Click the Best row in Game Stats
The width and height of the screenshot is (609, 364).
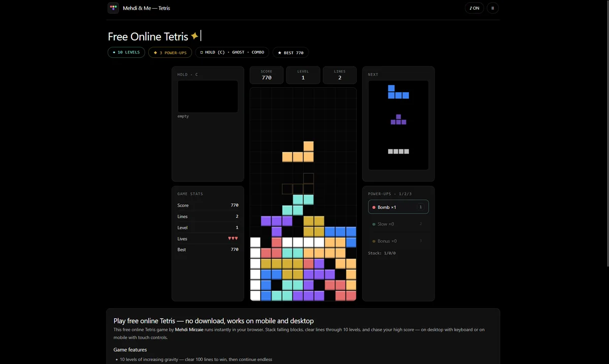tap(208, 249)
